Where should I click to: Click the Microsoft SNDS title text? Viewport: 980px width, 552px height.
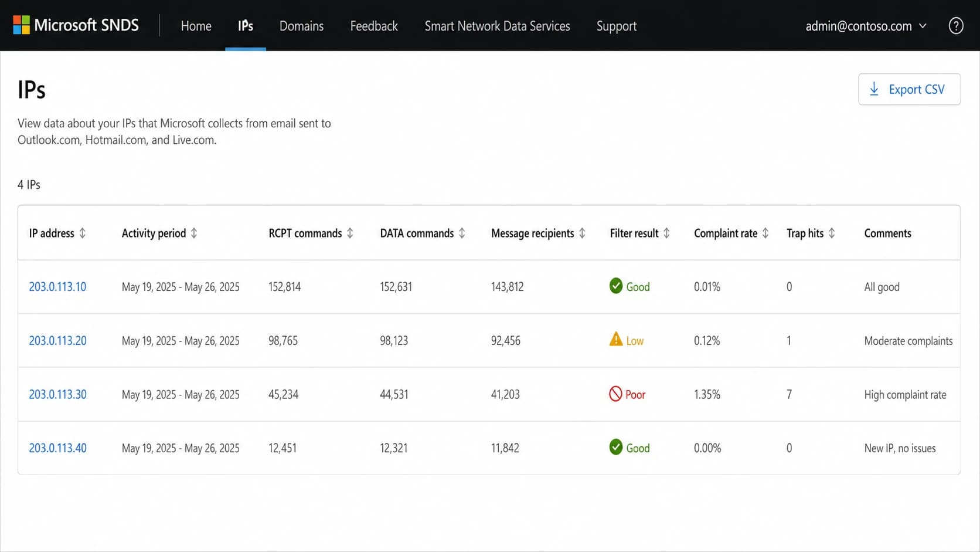(x=86, y=25)
